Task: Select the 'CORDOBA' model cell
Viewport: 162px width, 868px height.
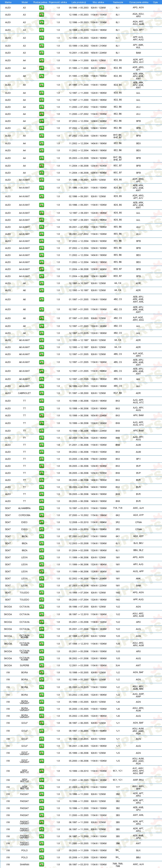Action: (x=24, y=515)
